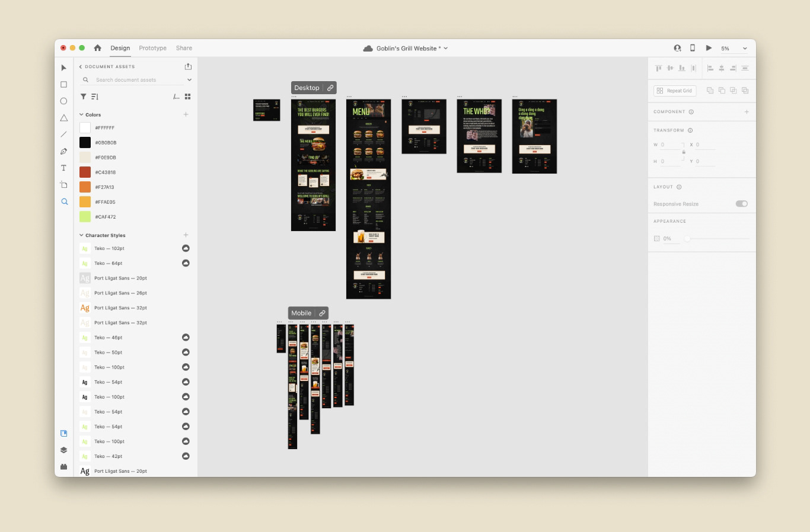Viewport: 810px width, 532px height.
Task: Toggle the Responsive Resize switch
Action: click(742, 204)
